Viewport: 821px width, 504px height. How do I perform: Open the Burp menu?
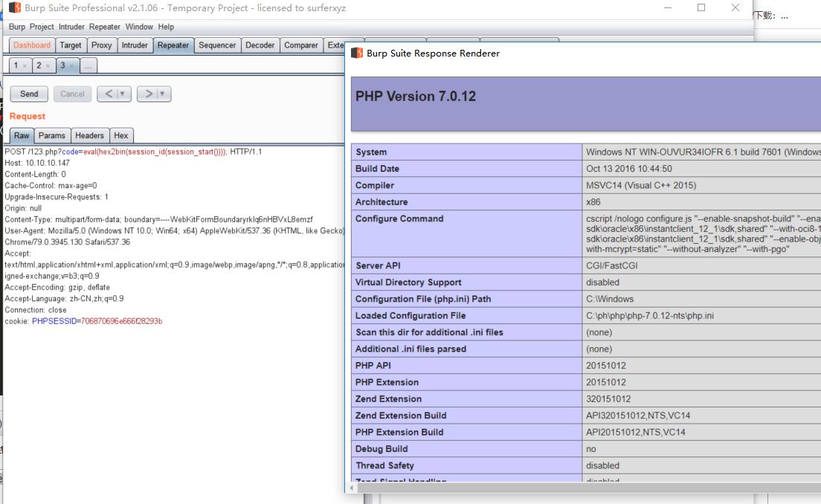pyautogui.click(x=17, y=27)
